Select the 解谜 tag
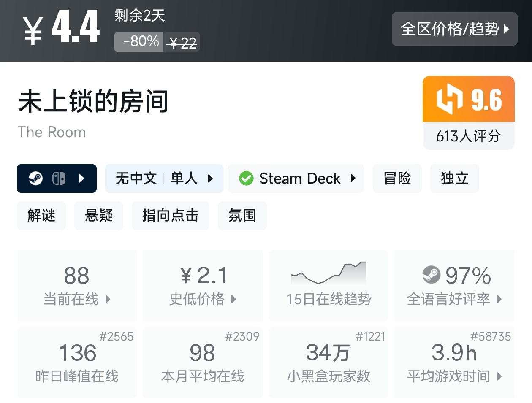Viewport: 532px width, 403px height. (41, 216)
